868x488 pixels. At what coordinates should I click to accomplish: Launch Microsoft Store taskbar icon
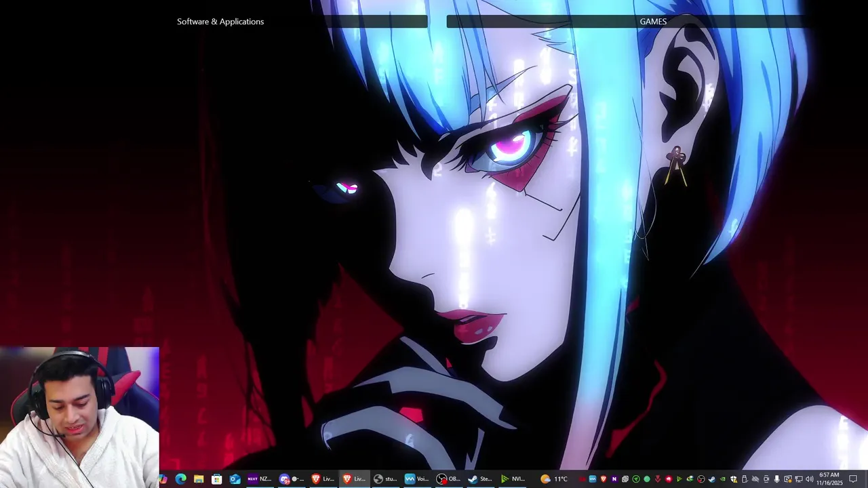pyautogui.click(x=216, y=479)
